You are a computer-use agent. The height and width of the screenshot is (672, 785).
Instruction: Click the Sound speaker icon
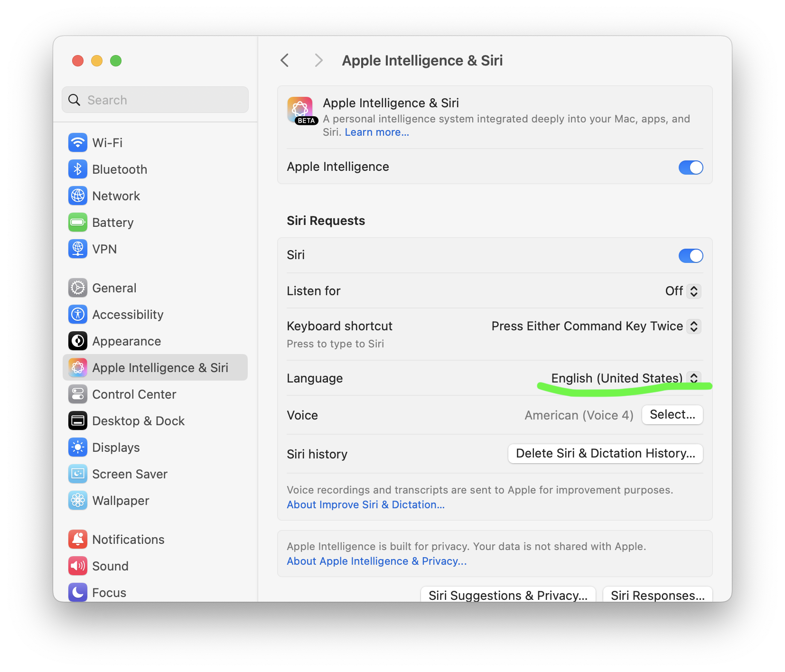click(x=78, y=566)
